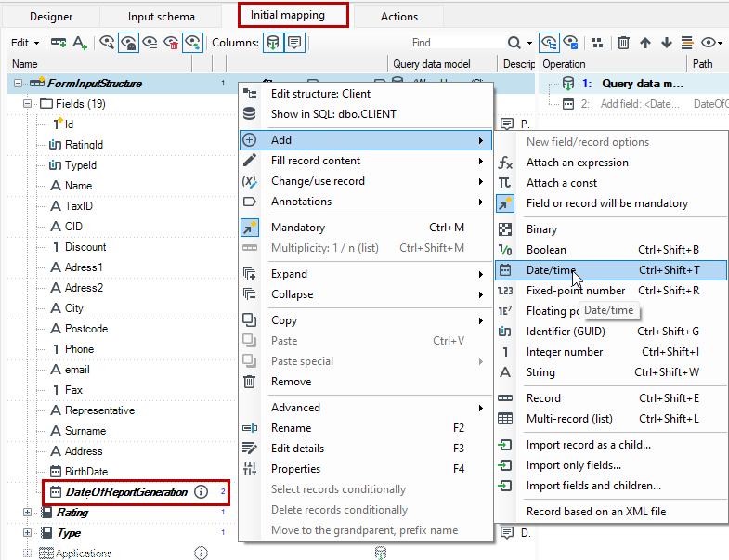The image size is (729, 560).
Task: Toggle the Description column button
Action: point(294,43)
